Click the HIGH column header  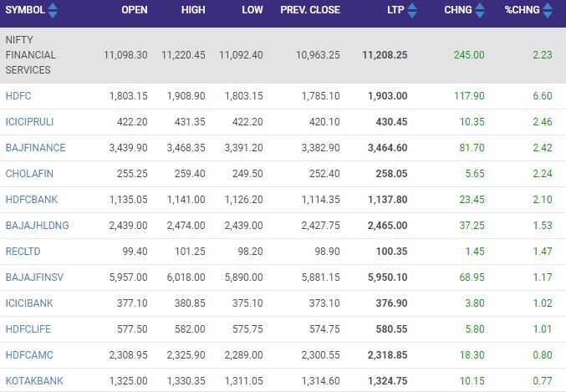coord(193,10)
